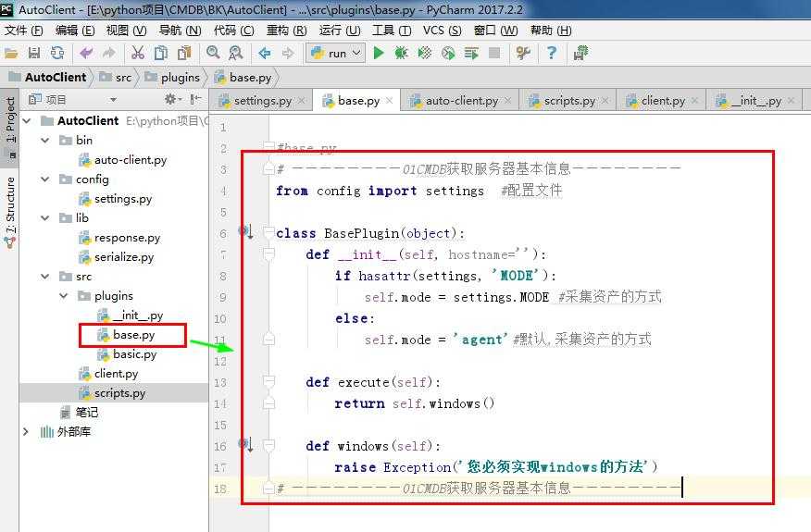Image resolution: width=811 pixels, height=532 pixels.
Task: Collapse the config folder
Action: point(45,179)
